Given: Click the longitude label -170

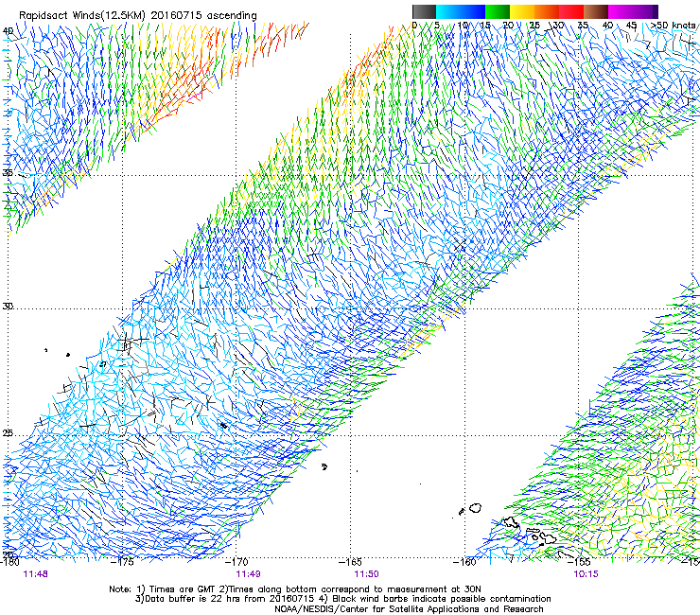Looking at the screenshot, I should 236,562.
